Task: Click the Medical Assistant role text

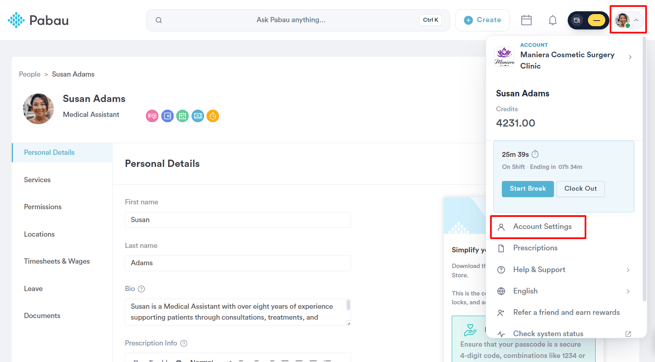Action: point(91,114)
